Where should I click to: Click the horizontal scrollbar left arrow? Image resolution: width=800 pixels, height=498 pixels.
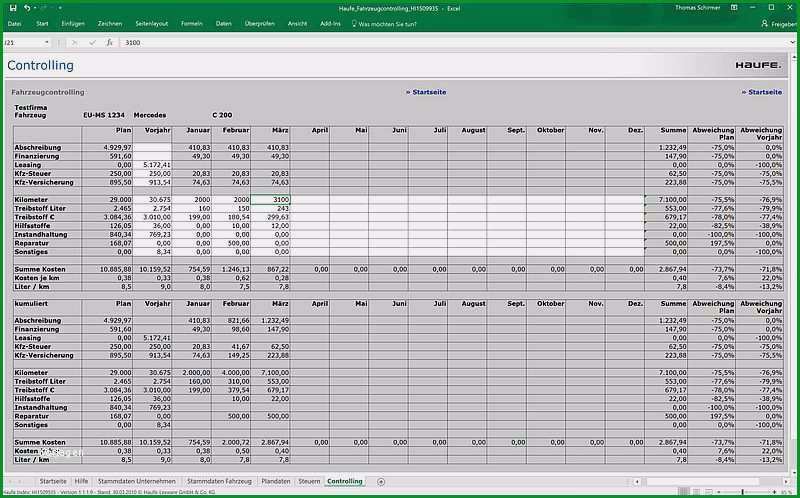coord(637,482)
